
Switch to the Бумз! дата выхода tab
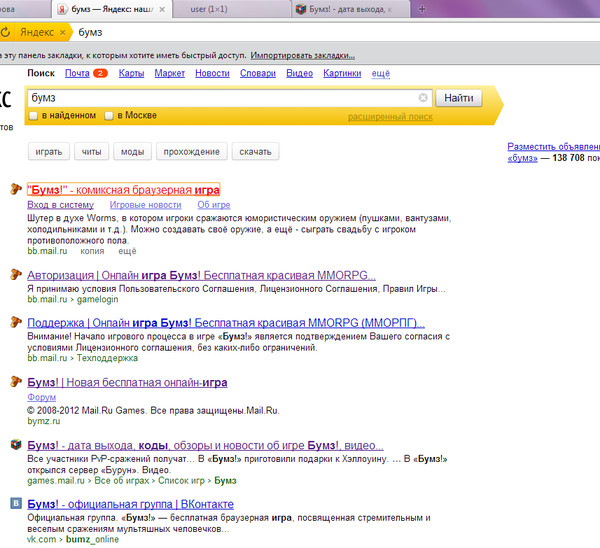pos(350,9)
